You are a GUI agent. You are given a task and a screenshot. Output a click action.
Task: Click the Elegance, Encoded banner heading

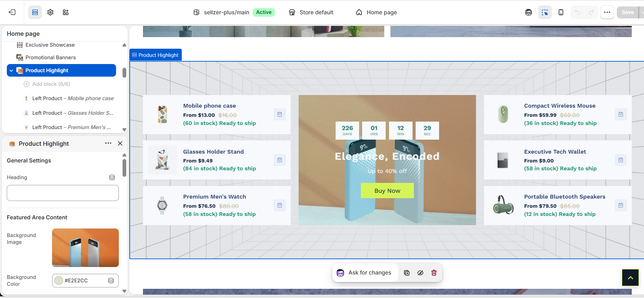[x=387, y=156]
